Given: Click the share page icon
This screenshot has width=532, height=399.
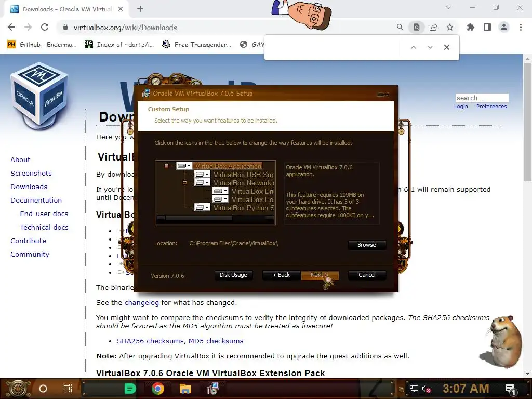Looking at the screenshot, I should (x=433, y=27).
